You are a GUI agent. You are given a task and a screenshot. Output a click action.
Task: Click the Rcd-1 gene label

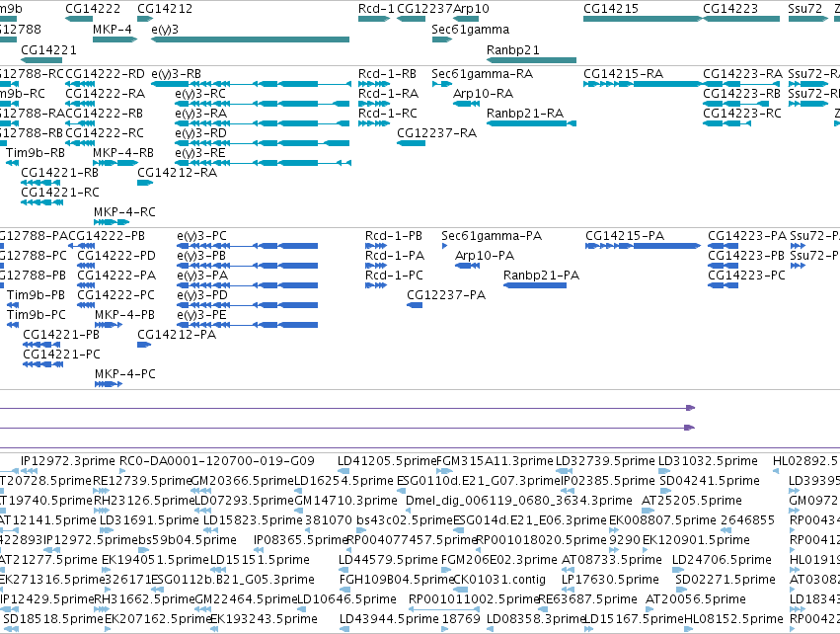click(x=376, y=9)
